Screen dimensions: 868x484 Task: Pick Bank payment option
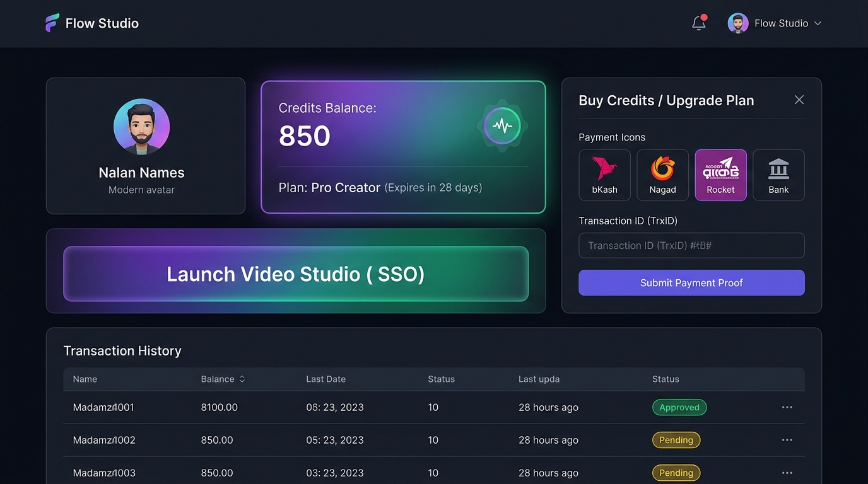tap(778, 175)
